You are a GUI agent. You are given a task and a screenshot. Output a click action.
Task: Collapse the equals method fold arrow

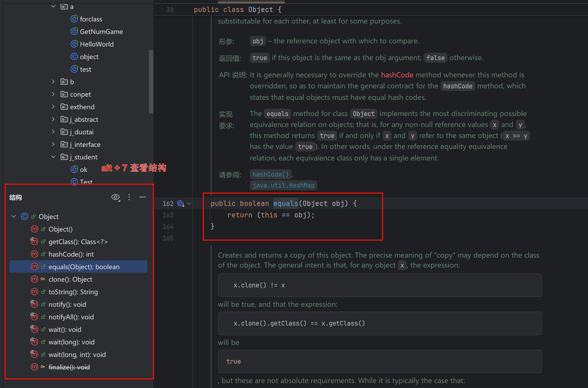(189, 203)
